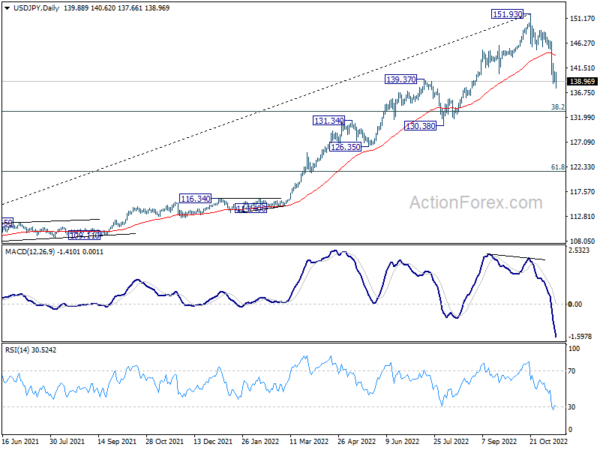Click the 11 Mar 2022 date marker
Viewport: 600px width, 450px height.
click(308, 441)
